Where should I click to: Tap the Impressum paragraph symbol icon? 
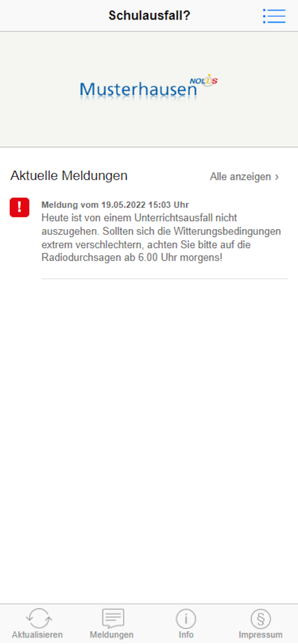(x=261, y=619)
